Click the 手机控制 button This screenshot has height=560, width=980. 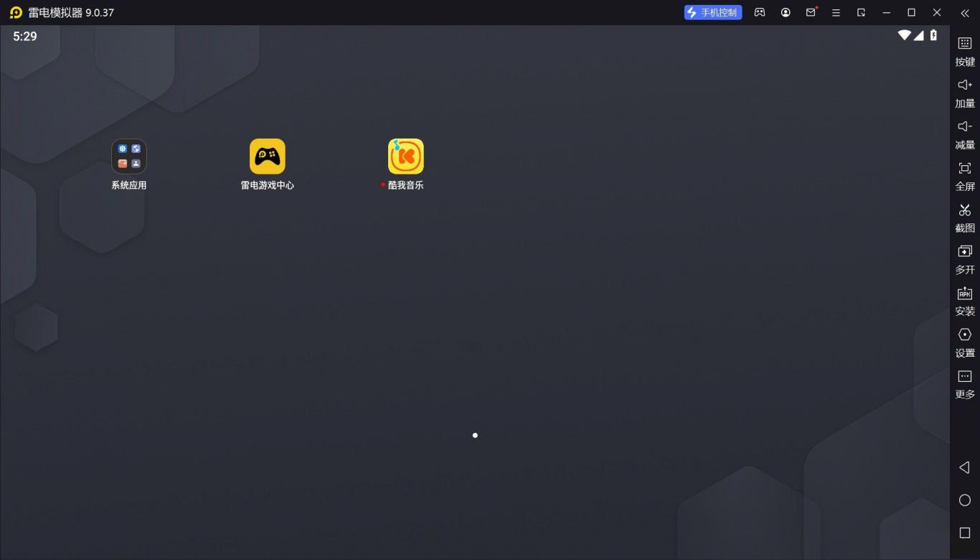click(x=712, y=12)
